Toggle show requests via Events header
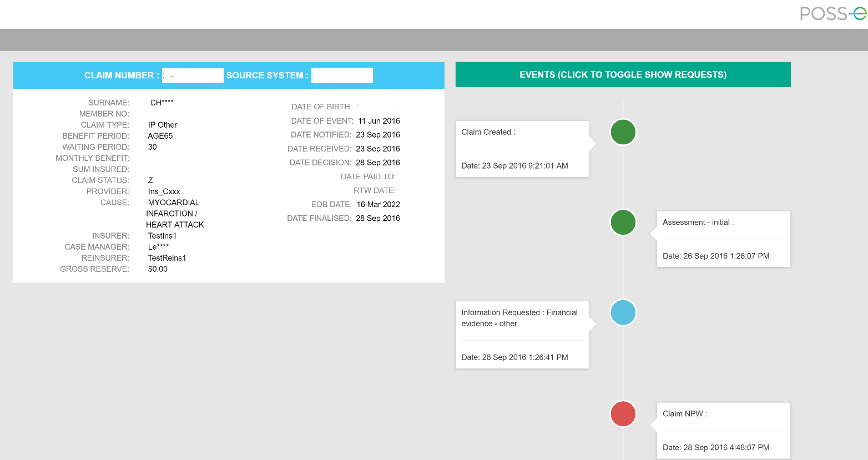Image resolution: width=868 pixels, height=460 pixels. click(623, 74)
